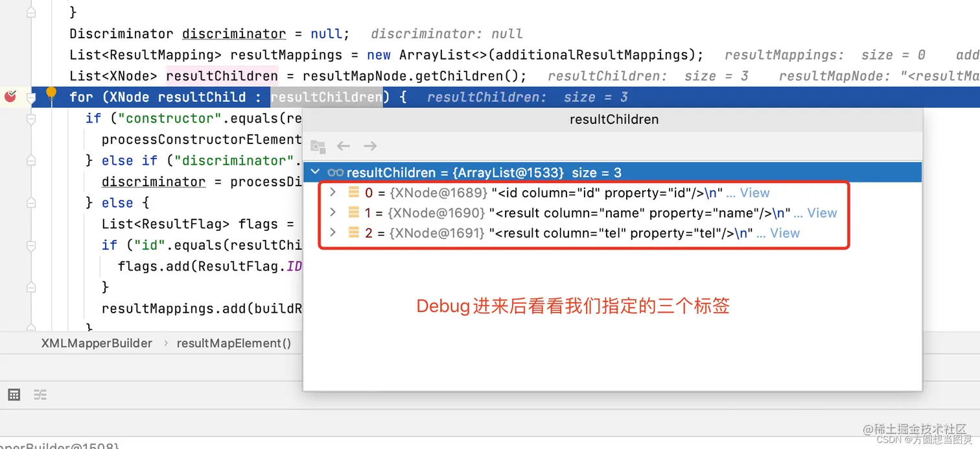Select the resultChildren = {ArrayList@1533} row
Viewport: 980px width, 449px height.
click(x=612, y=173)
